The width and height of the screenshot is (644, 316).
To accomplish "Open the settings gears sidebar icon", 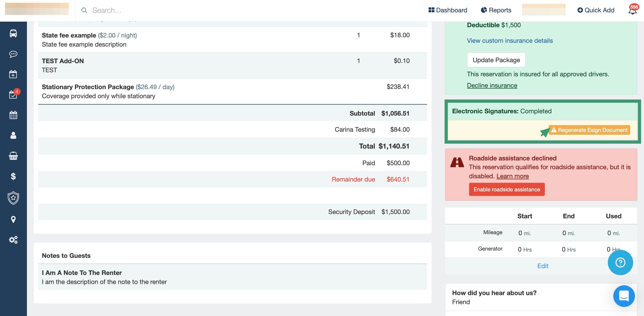I will [13, 240].
